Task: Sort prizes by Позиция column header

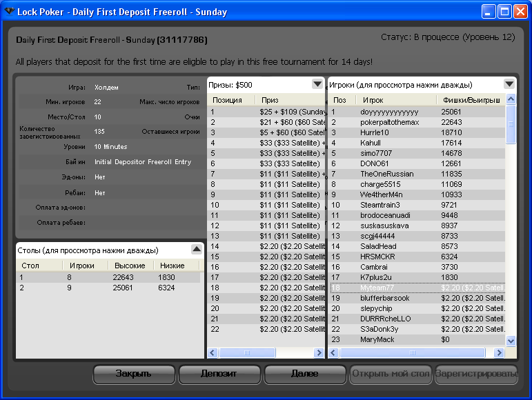Action: click(231, 100)
